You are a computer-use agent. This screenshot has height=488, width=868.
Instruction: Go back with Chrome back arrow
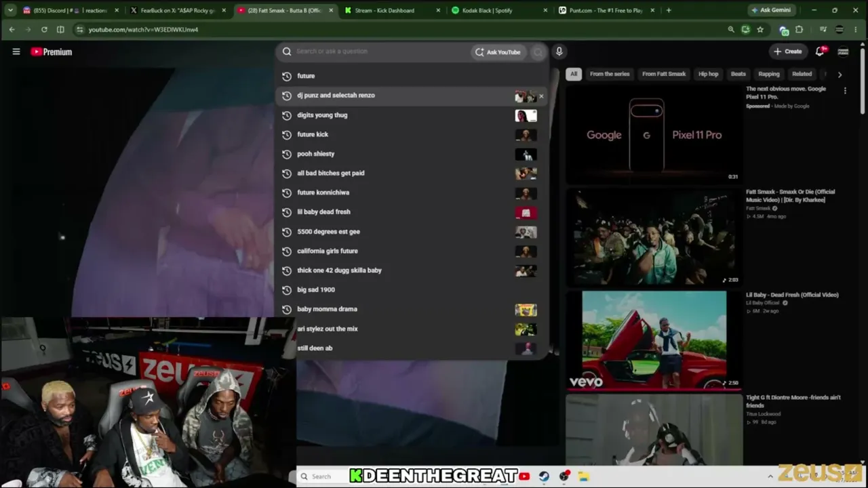(12, 29)
